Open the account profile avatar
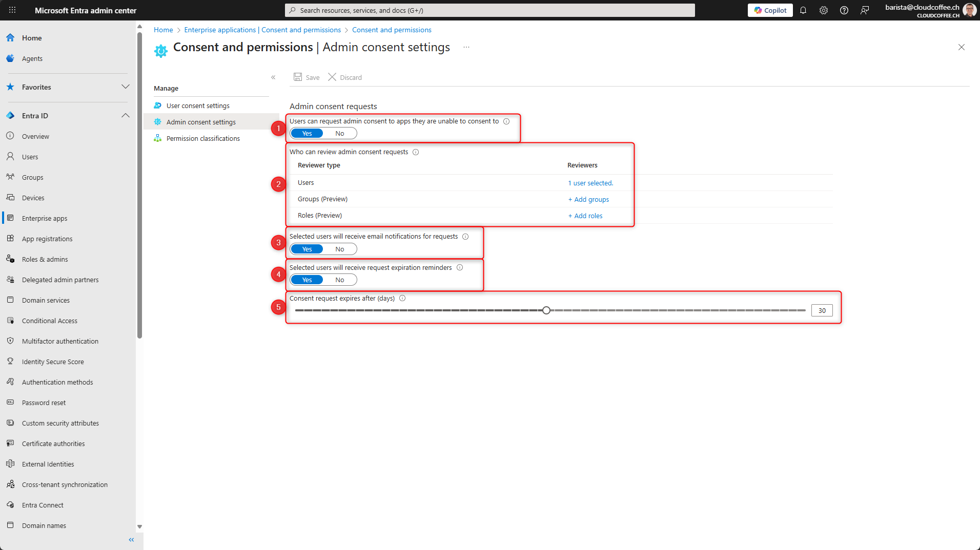This screenshot has width=980, height=550. 969,10
